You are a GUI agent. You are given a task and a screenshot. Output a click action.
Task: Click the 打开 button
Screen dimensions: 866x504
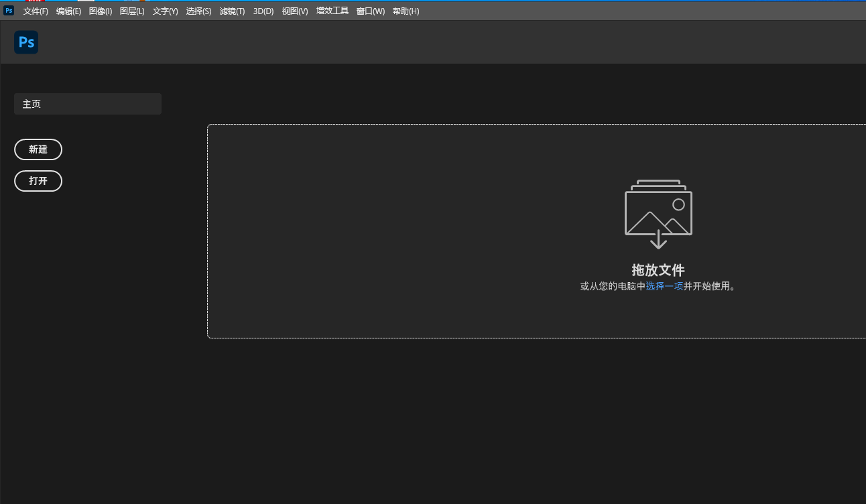pyautogui.click(x=38, y=181)
